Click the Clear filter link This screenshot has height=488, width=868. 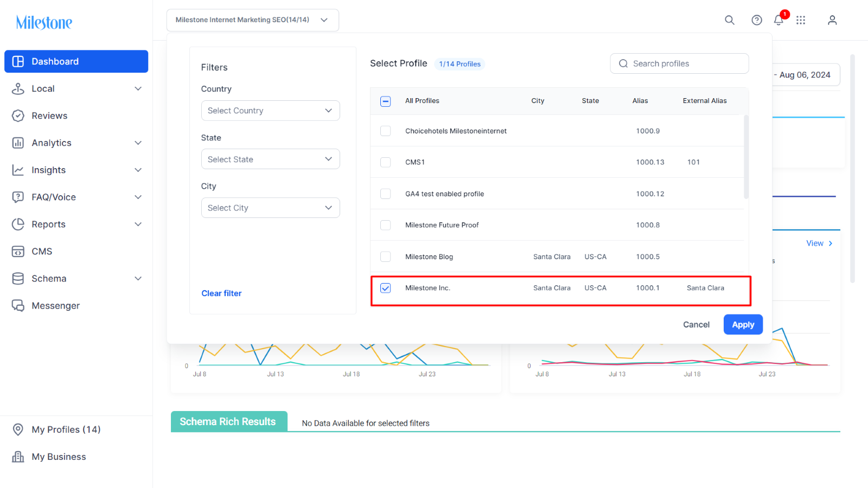pyautogui.click(x=221, y=293)
